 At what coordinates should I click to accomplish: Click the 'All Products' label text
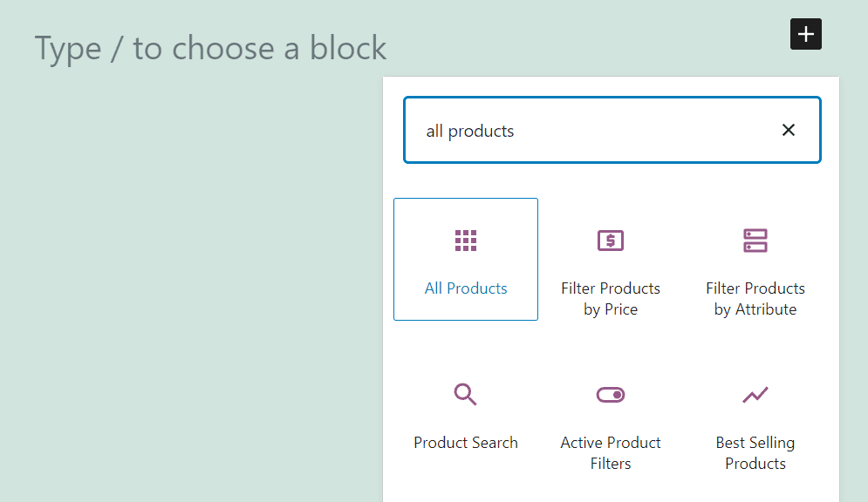(x=465, y=288)
